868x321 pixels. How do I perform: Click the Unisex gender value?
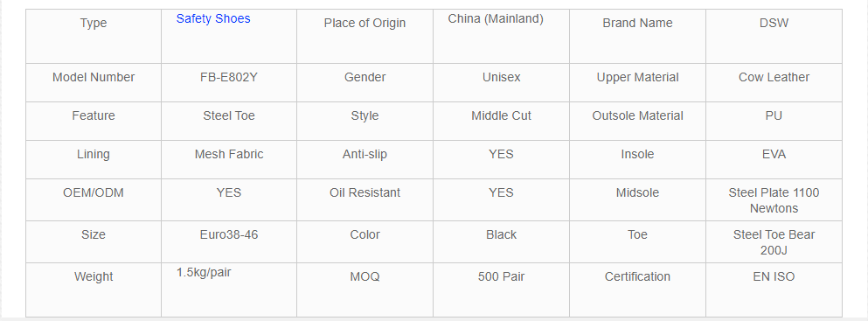(x=501, y=78)
